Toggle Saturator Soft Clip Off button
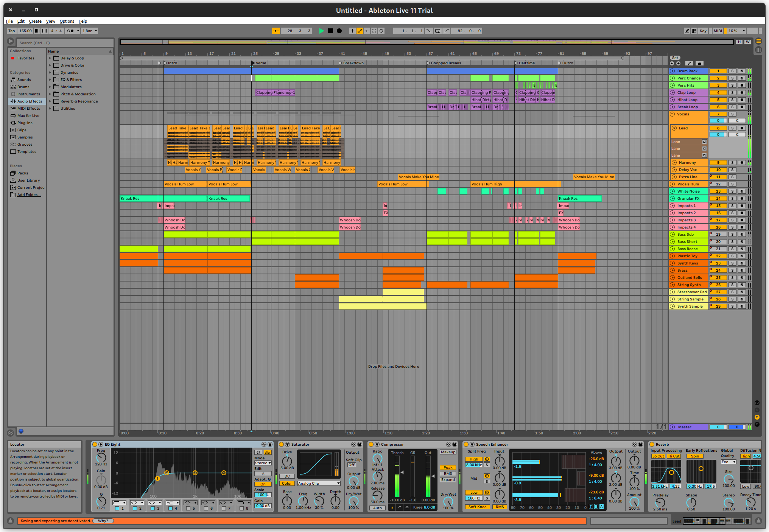769x532 pixels. (352, 465)
